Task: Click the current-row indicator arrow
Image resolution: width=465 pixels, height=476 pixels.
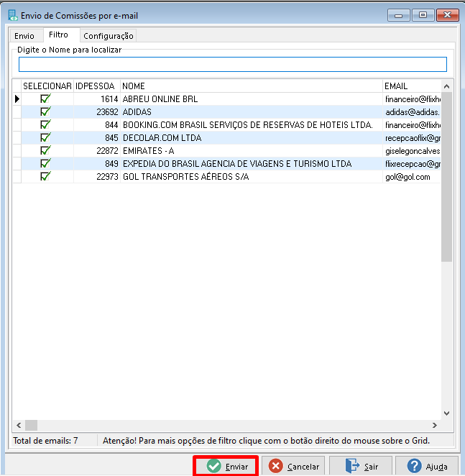Action: point(17,99)
